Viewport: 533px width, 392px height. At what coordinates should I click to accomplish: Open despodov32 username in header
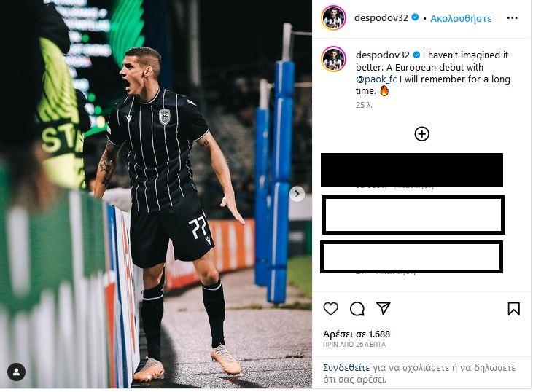tap(381, 18)
